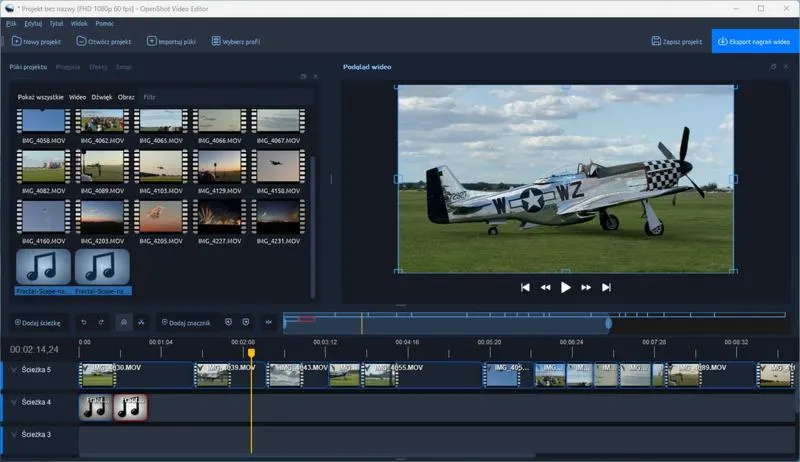The height and width of the screenshot is (462, 800).
Task: Click the Eksport nagrań wideo button
Action: click(755, 42)
